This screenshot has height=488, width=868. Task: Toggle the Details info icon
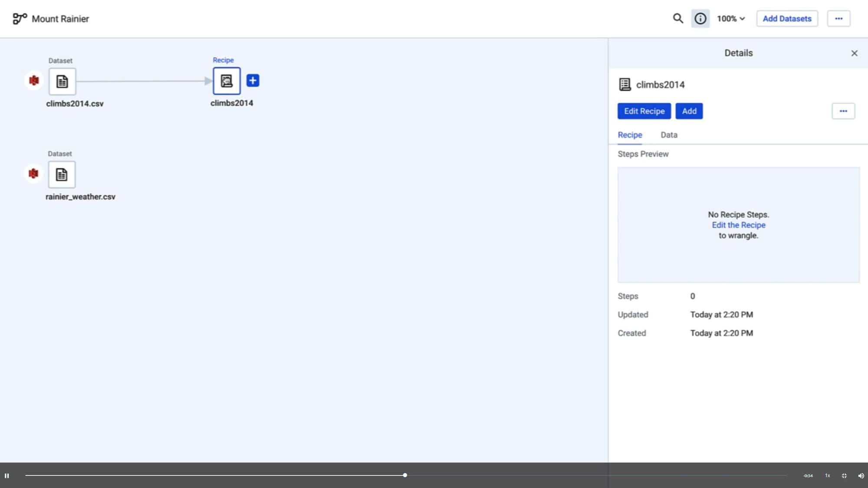[700, 19]
